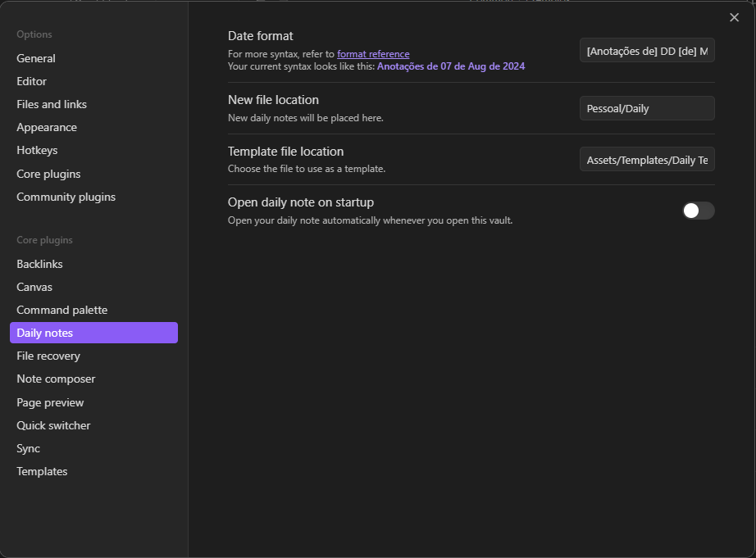Edit the Date format input field
756x558 pixels.
click(x=647, y=51)
